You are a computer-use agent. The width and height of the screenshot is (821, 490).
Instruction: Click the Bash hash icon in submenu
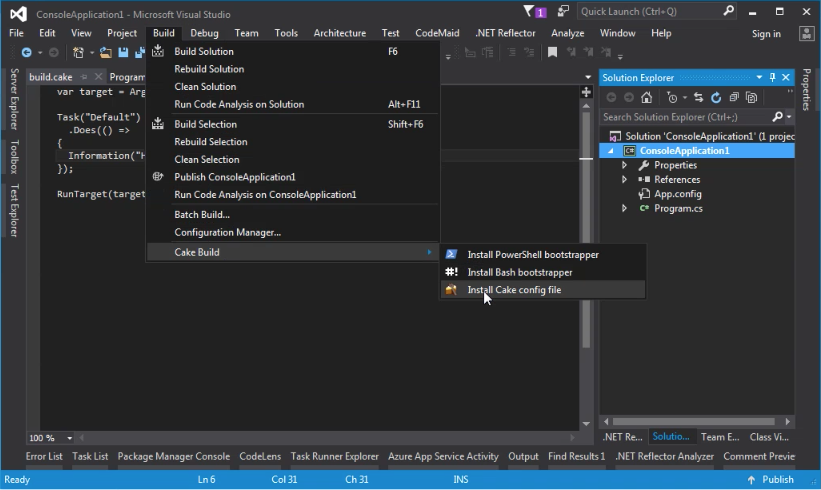(x=451, y=272)
